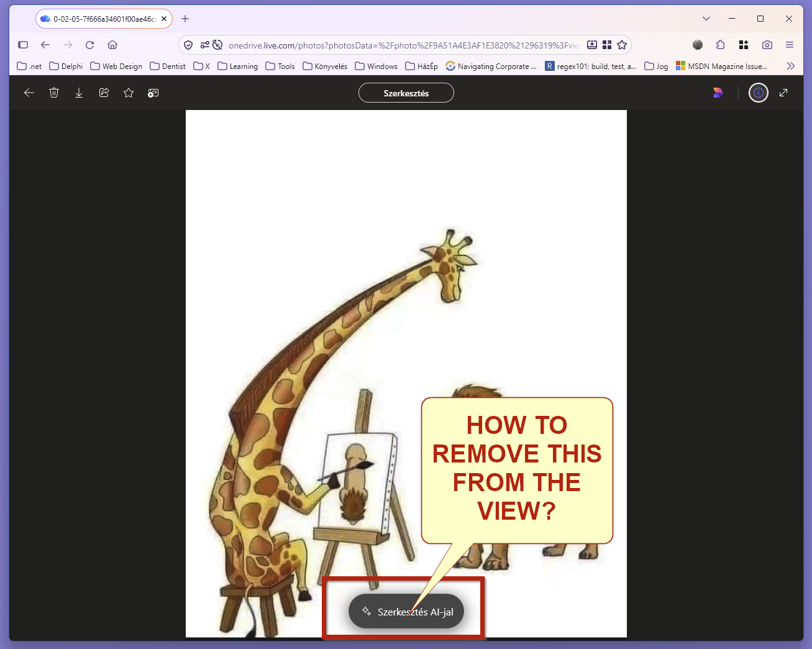This screenshot has width=812, height=649.
Task: Add photo to album icon
Action: coord(153,93)
